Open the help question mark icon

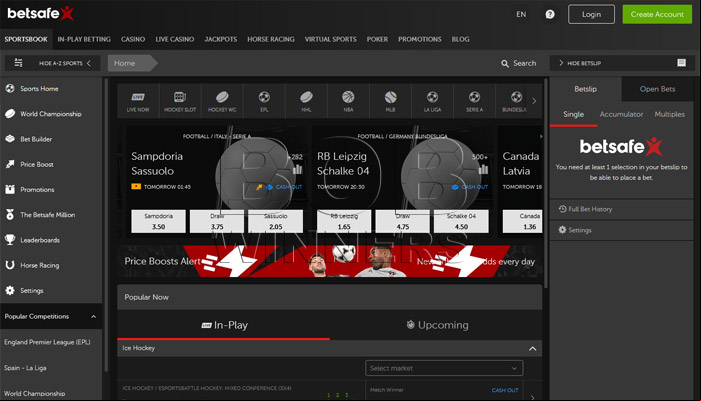point(550,14)
